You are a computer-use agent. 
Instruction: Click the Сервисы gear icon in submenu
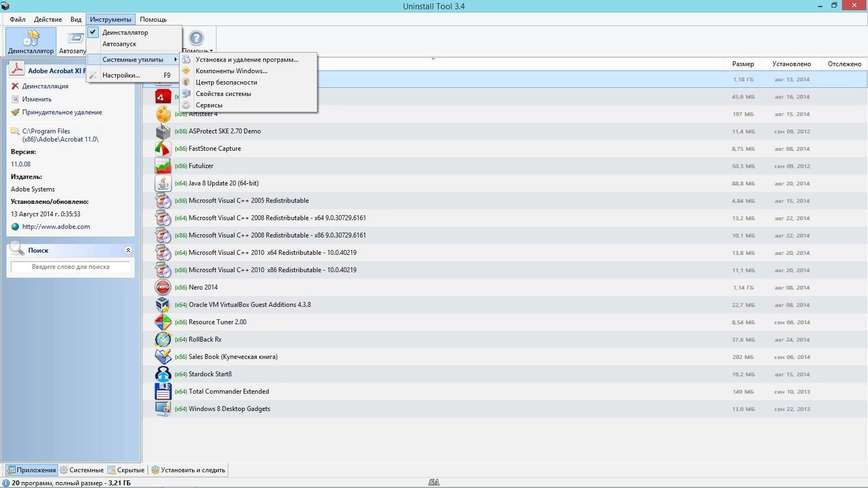coord(186,105)
